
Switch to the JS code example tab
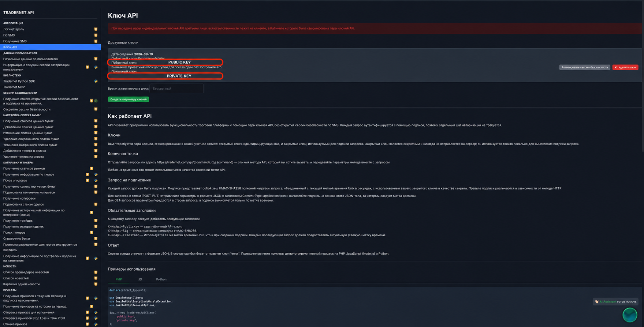pos(140,279)
